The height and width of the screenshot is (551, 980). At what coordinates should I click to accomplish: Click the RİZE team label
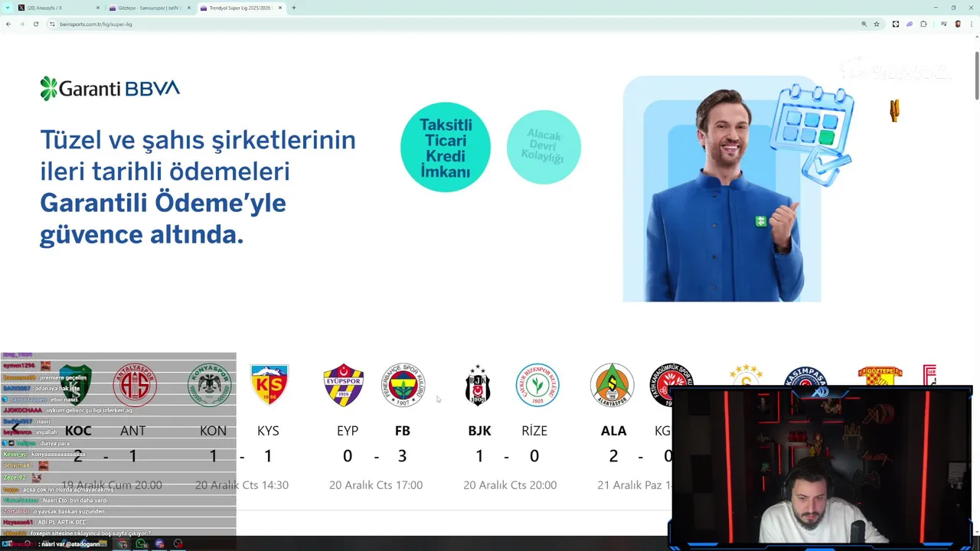point(534,431)
